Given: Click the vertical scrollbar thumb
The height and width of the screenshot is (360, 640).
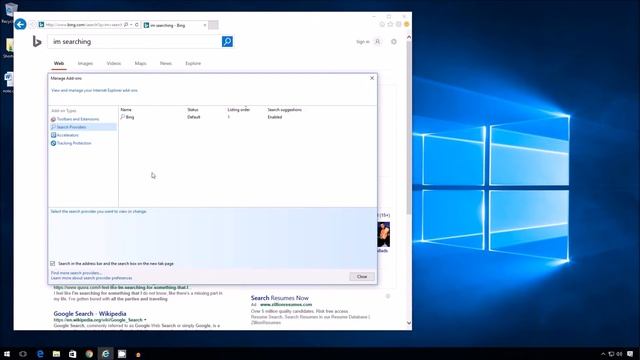Looking at the screenshot, I should coord(409,127).
